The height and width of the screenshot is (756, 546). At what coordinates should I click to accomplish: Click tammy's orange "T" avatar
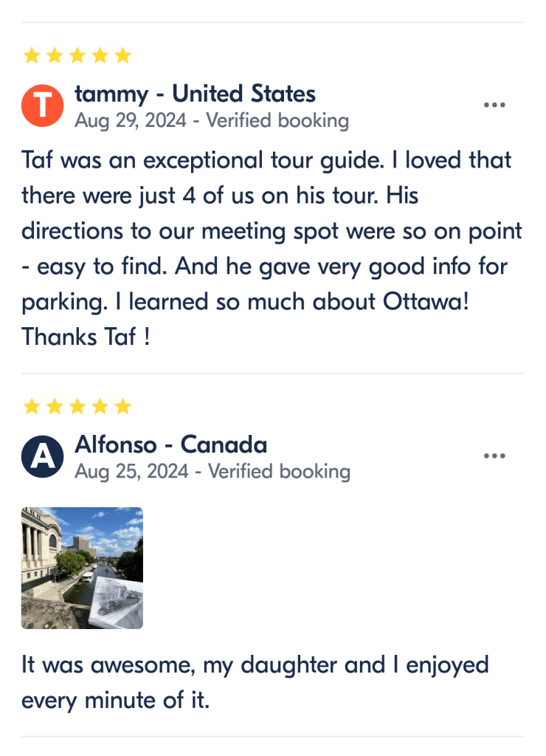[x=43, y=105]
